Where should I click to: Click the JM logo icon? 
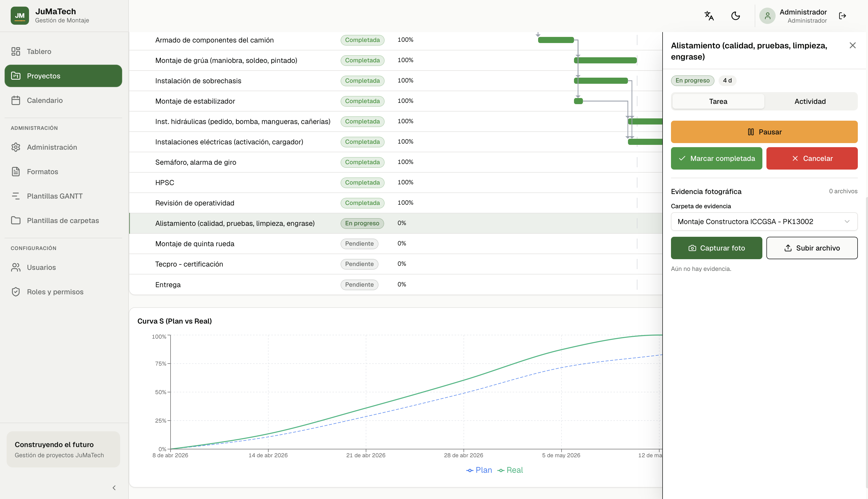[x=20, y=16]
